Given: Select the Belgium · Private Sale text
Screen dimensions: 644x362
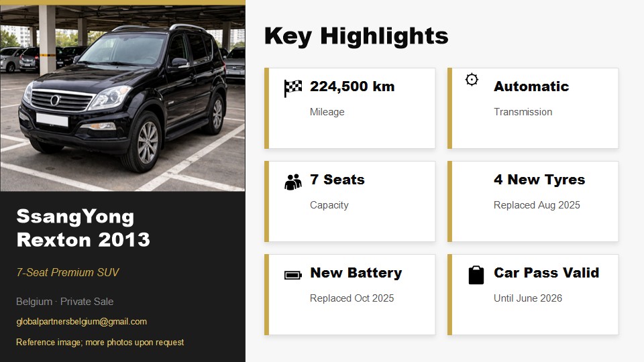Looking at the screenshot, I should pyautogui.click(x=64, y=302).
